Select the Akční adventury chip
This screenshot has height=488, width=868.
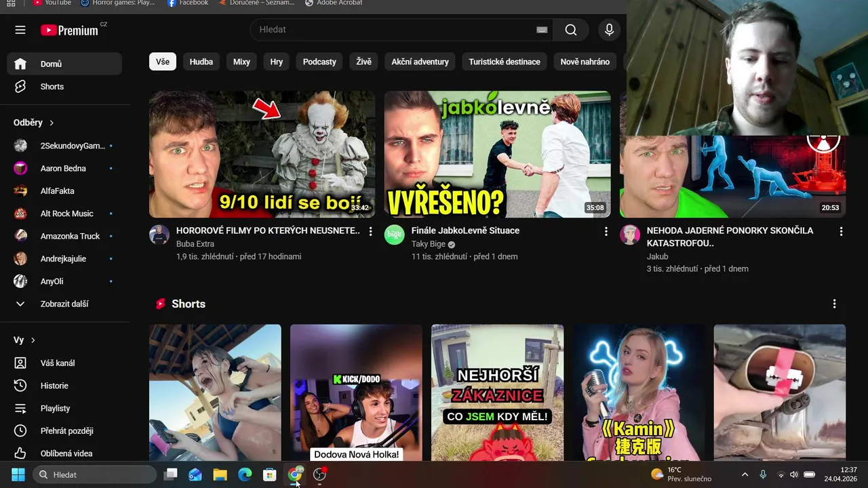(420, 62)
